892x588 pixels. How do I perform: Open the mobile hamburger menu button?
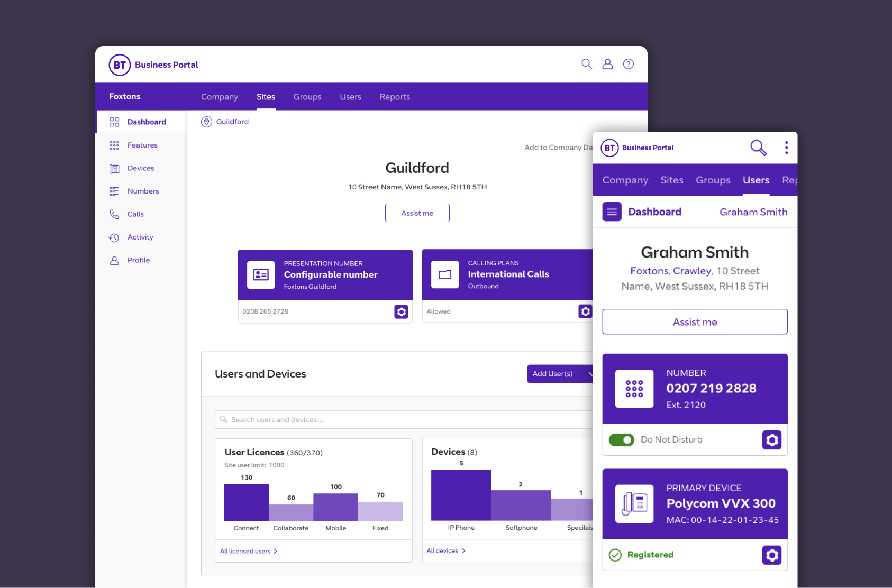coord(612,212)
